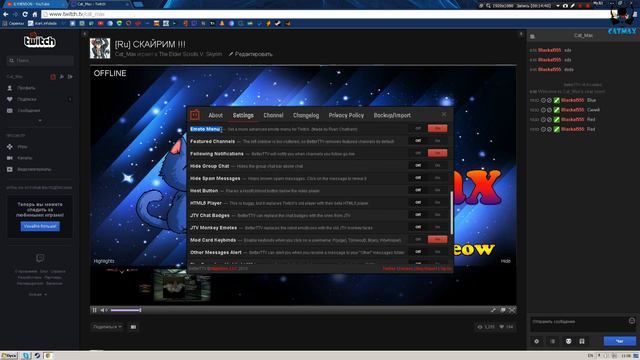Open the BetterTTV logo icon in the settings panel
This screenshot has width=640, height=360.
[x=195, y=115]
